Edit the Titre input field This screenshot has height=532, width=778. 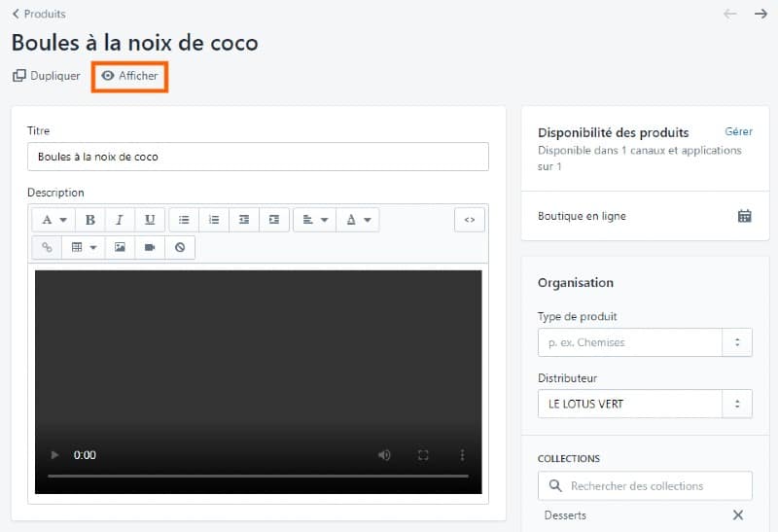(258, 157)
